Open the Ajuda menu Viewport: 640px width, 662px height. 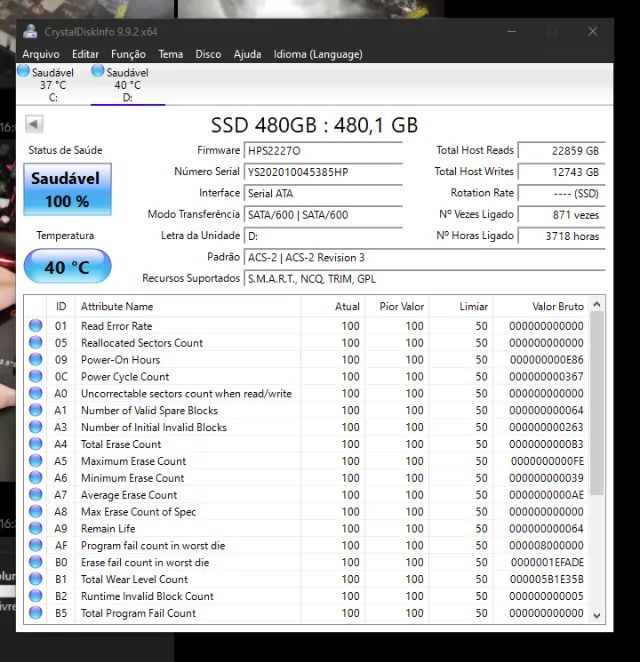(247, 54)
